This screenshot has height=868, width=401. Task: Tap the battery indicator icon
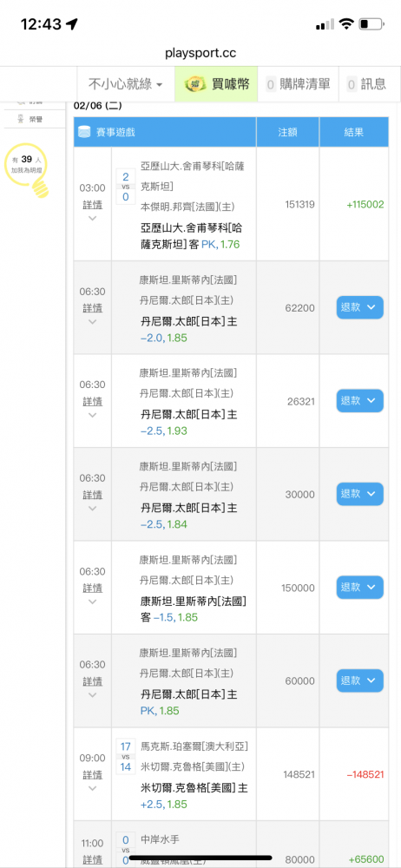click(371, 23)
